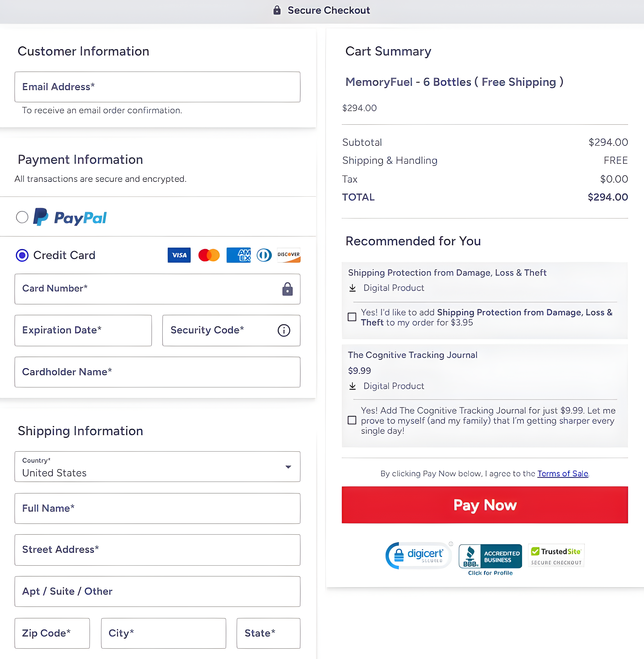Click the Email Address input field
Viewport: 644px width, 659px height.
pyautogui.click(x=157, y=87)
